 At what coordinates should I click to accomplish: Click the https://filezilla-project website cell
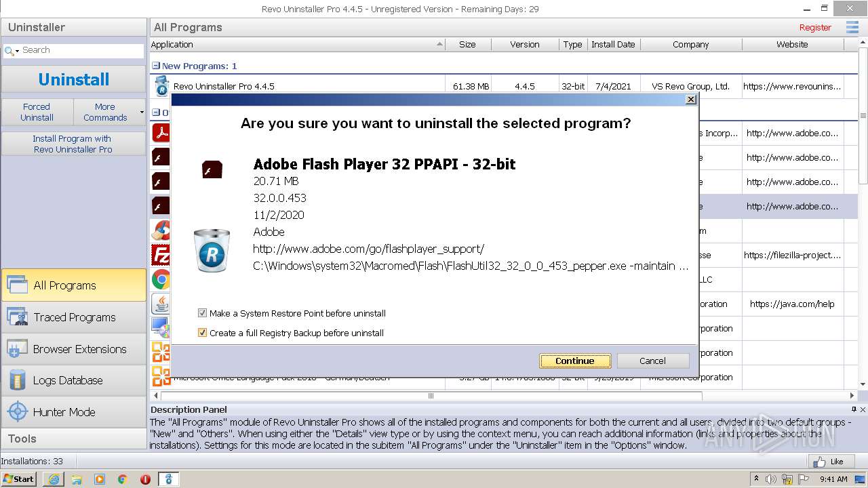click(792, 255)
